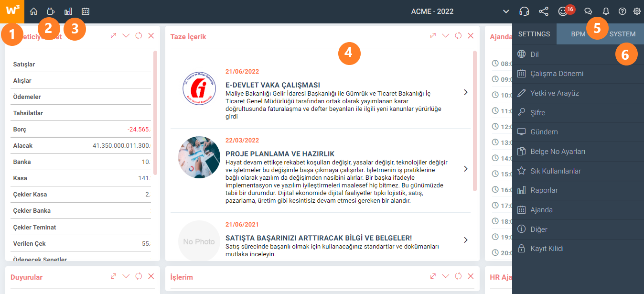Switch to the SETTINGS tab
Image resolution: width=644 pixels, height=294 pixels.
click(x=534, y=34)
